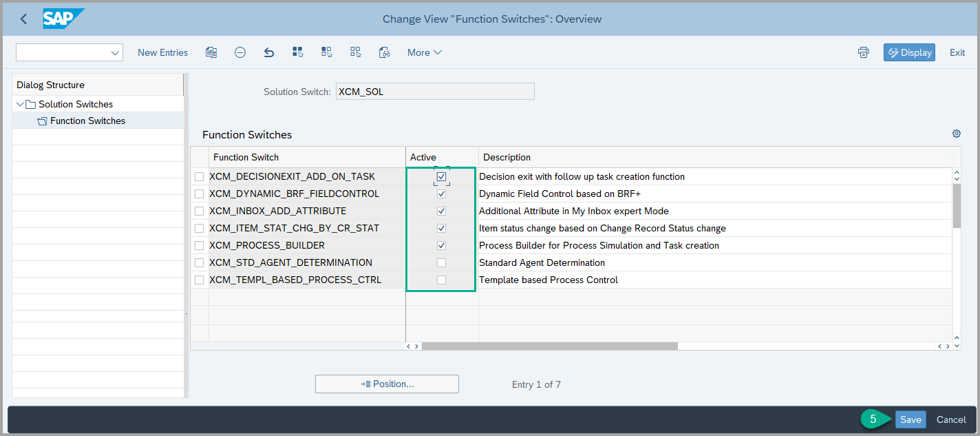This screenshot has height=436, width=980.
Task: Select Function Switches in Dialog Structure
Action: click(x=87, y=121)
